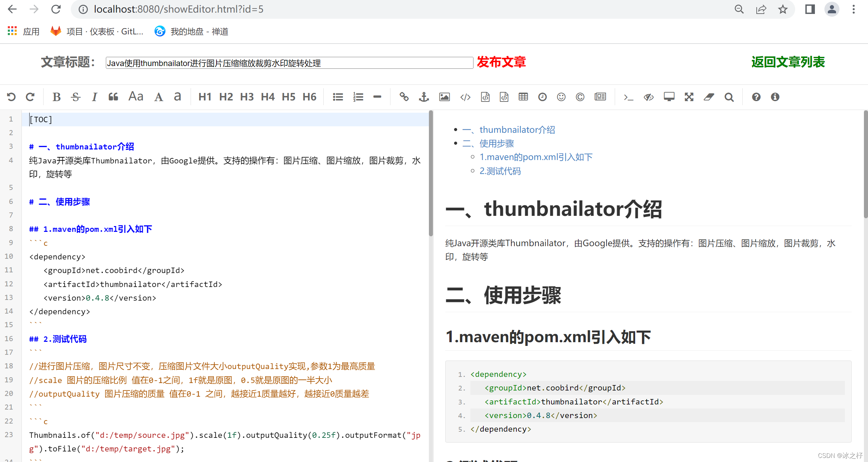Open TOC link 1.maven的pom.xml引入如下

[536, 157]
